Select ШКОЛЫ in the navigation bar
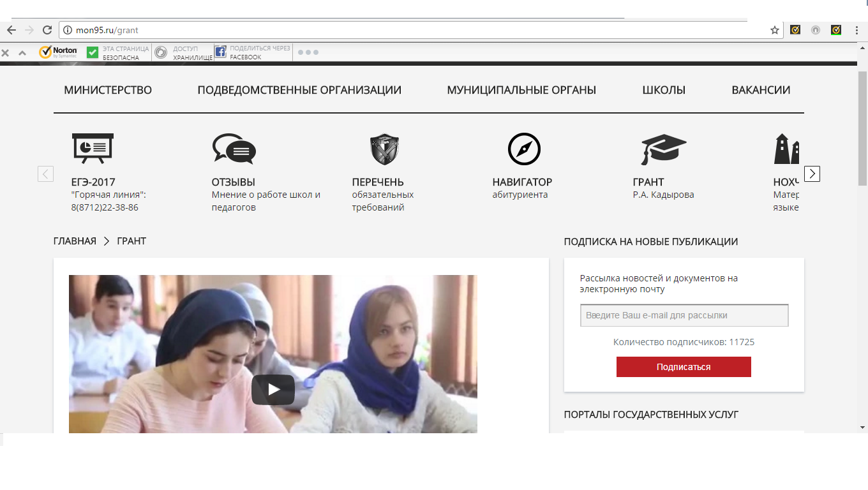The width and height of the screenshot is (868, 490). [664, 90]
